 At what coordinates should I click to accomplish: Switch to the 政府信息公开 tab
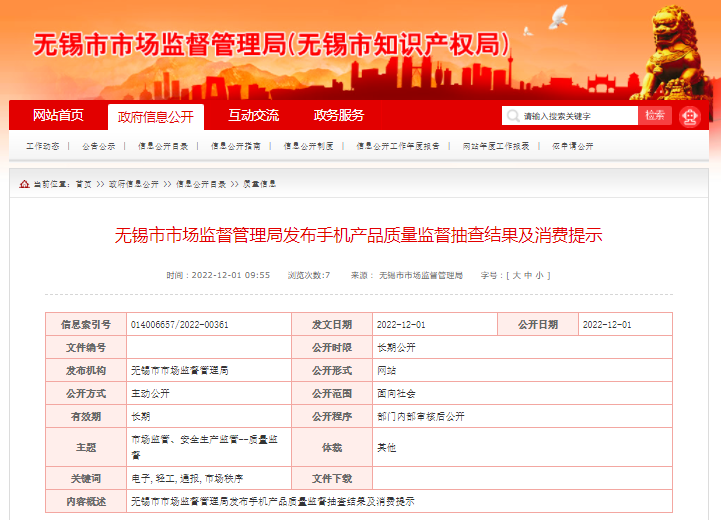coord(155,116)
